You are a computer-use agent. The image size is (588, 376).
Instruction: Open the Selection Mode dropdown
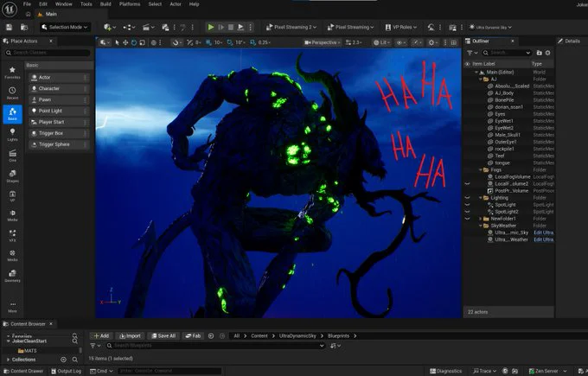[x=65, y=27]
